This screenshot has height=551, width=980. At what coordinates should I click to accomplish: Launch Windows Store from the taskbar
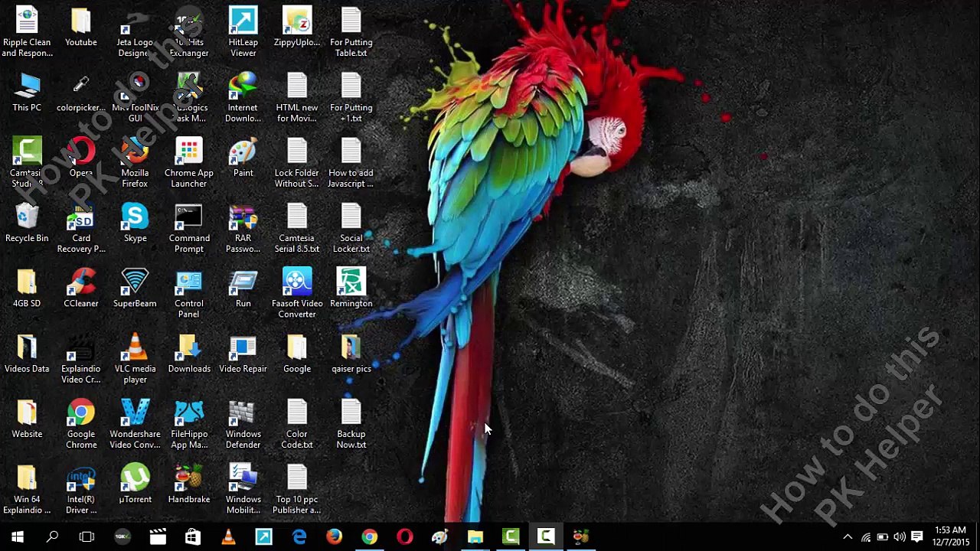[192, 536]
